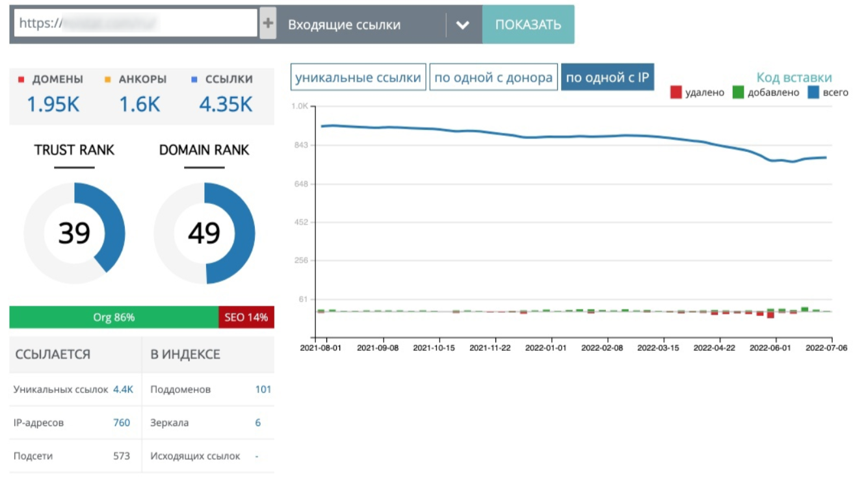
Task: Select the по одной с донора tab
Action: [493, 77]
